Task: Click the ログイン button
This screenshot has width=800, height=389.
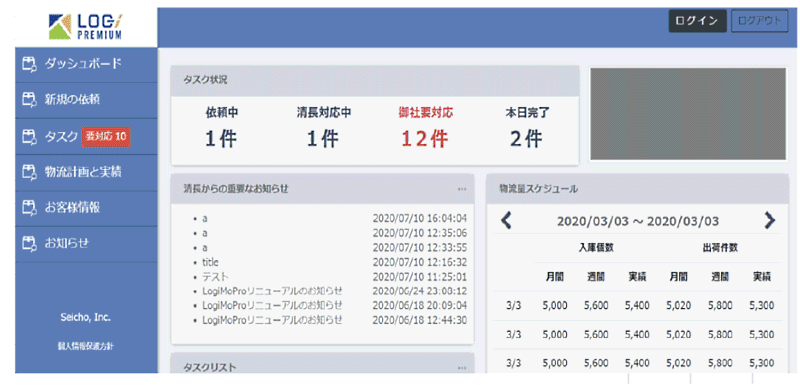Action: [697, 21]
